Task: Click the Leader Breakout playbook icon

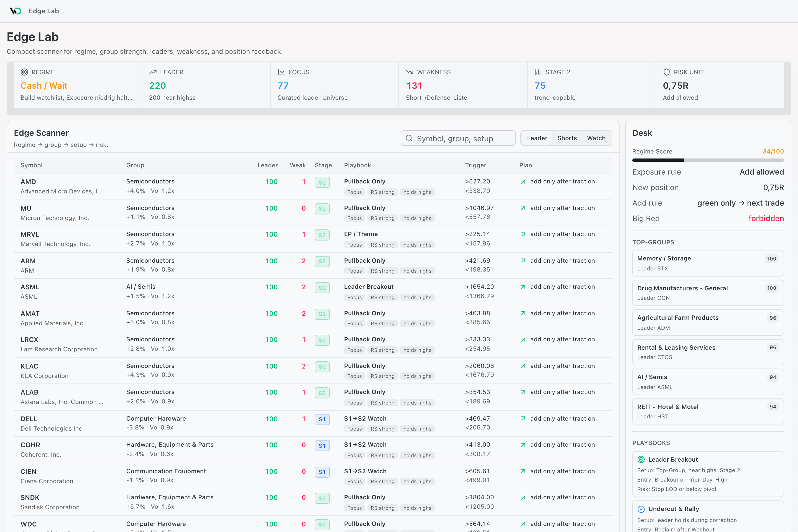Action: click(641, 459)
